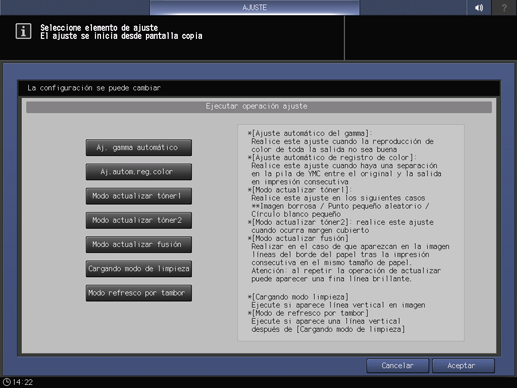Click '[Cargando modo limpieza]' description heading
The width and height of the screenshot is (517, 388).
[x=298, y=297]
